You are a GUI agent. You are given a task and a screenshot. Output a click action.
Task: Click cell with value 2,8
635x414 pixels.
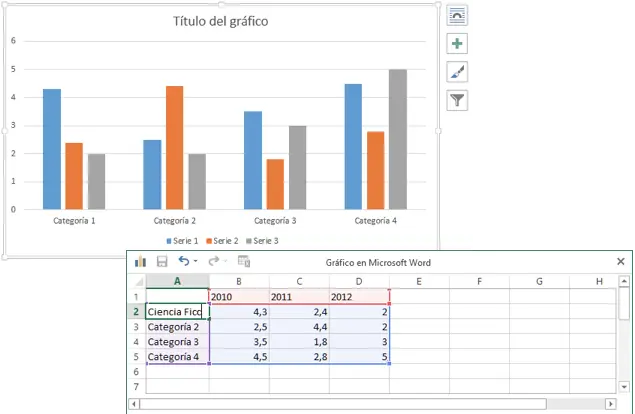coord(299,356)
